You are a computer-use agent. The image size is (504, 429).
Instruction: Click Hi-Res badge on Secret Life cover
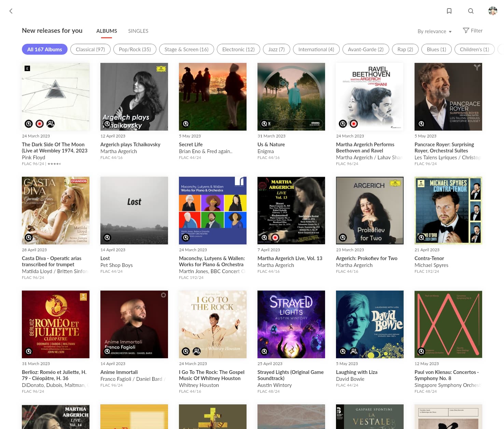coord(186,124)
